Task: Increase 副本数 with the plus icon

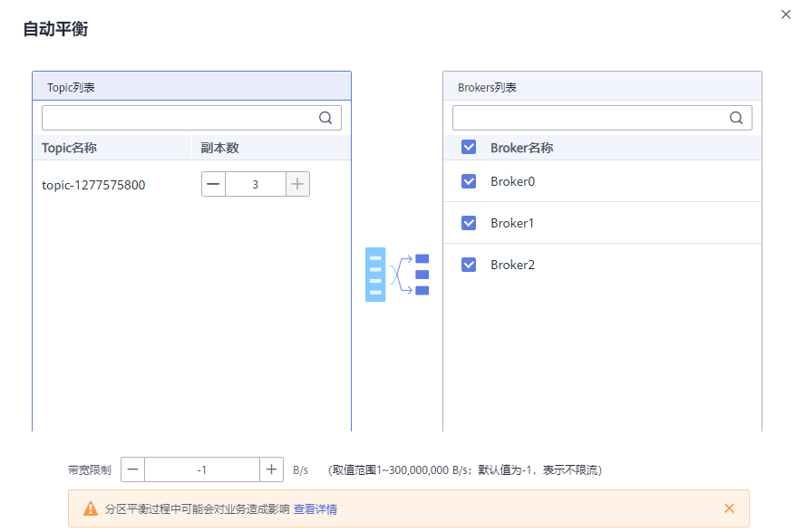Action: pyautogui.click(x=297, y=183)
